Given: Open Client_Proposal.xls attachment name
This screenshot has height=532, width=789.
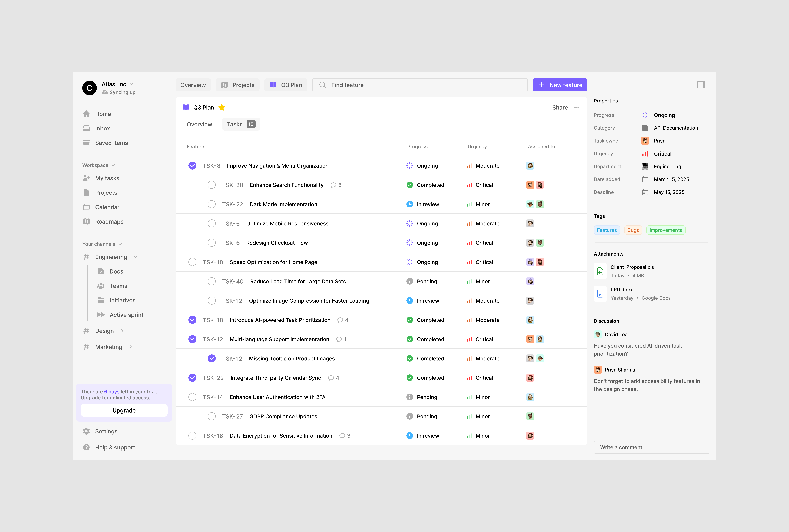Looking at the screenshot, I should pyautogui.click(x=632, y=267).
